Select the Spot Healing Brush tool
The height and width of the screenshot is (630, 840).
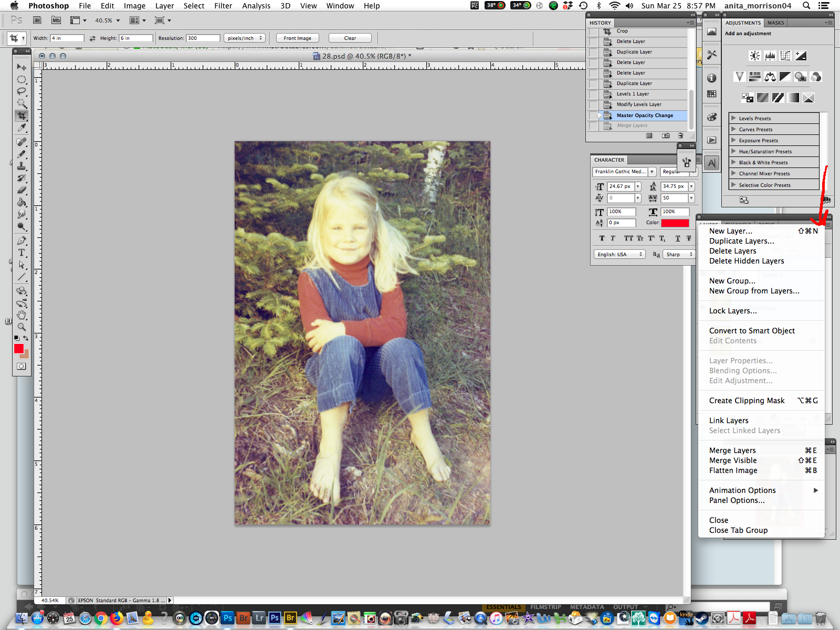(x=22, y=142)
